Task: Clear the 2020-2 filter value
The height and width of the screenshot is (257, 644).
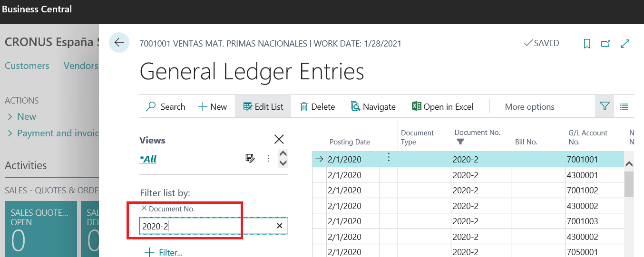Action: point(280,226)
